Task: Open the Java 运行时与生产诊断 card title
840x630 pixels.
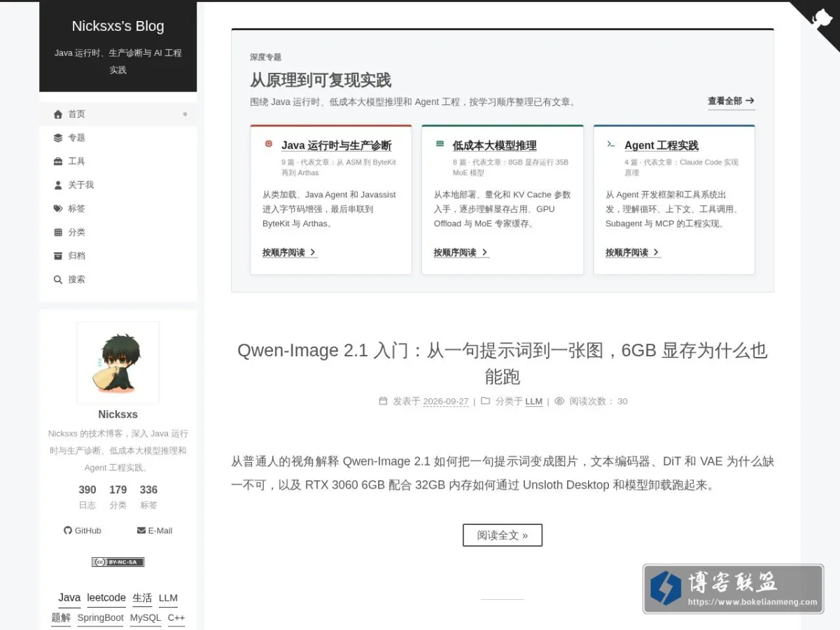Action: point(336,146)
